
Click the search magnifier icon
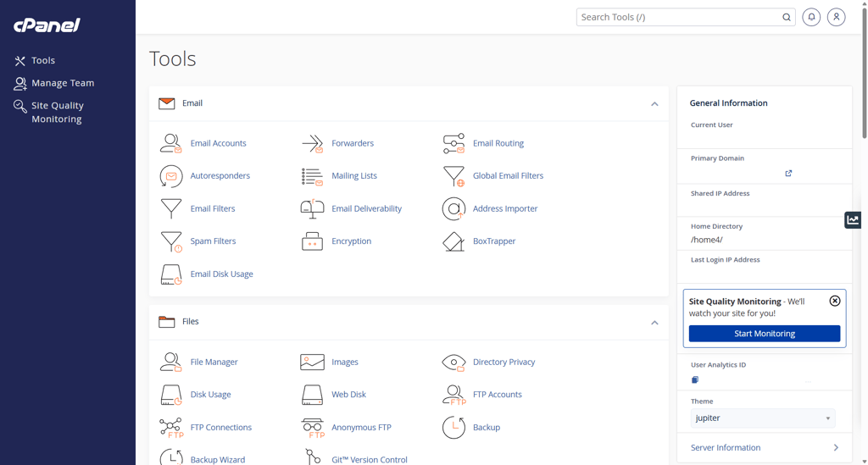click(x=786, y=17)
